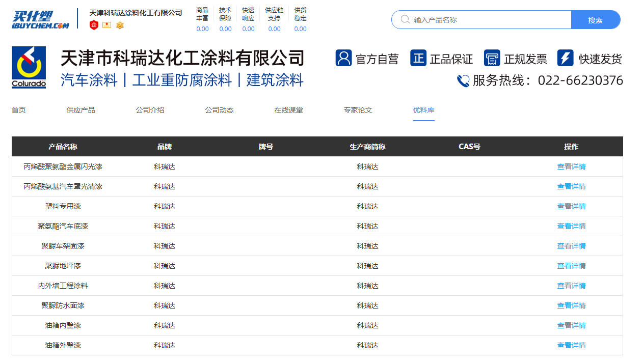View details for 内外墙工程涂料
The width and height of the screenshot is (643, 364).
[571, 286]
